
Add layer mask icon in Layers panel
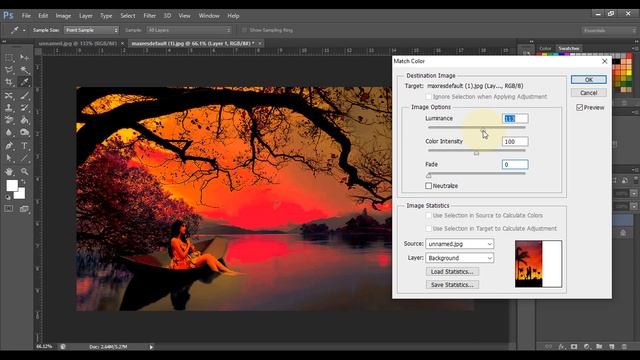click(574, 347)
